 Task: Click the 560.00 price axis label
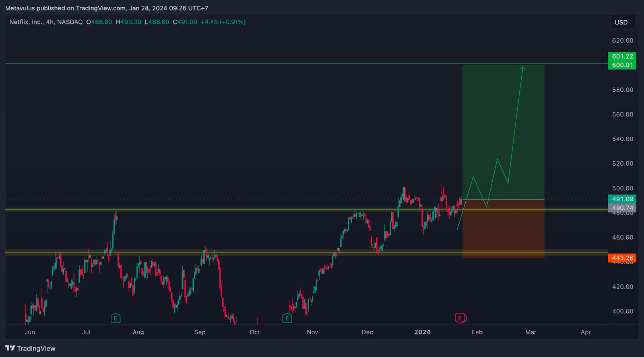[x=623, y=115]
